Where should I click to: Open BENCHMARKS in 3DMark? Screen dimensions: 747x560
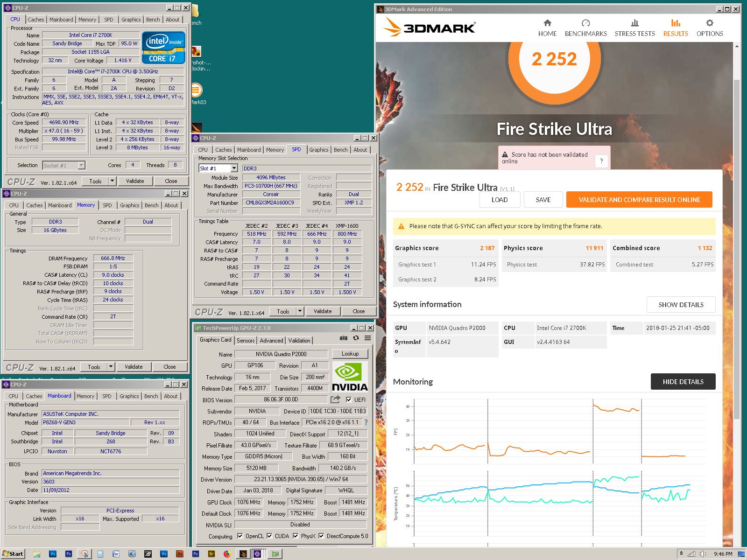pos(585,28)
